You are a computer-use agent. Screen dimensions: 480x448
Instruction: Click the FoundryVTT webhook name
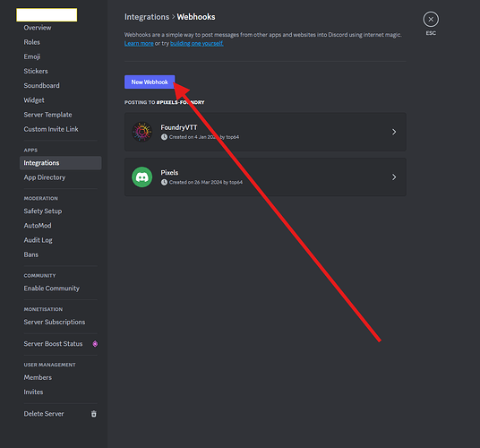pos(179,127)
